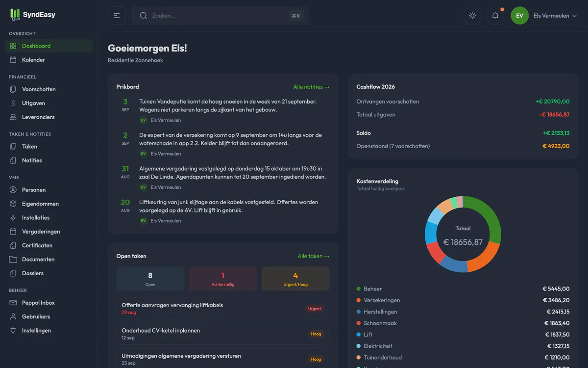
Task: Click the Gebruikers user icon
Action: 13,317
